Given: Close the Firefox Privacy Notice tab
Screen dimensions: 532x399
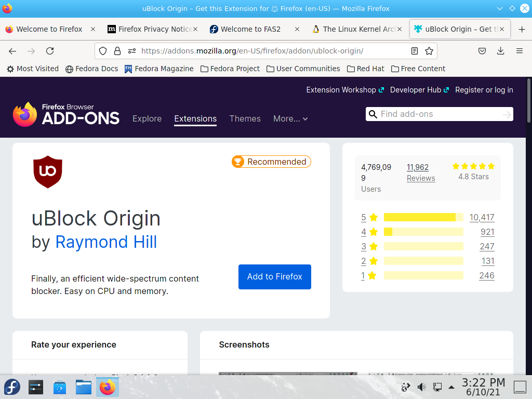Looking at the screenshot, I should pos(195,30).
